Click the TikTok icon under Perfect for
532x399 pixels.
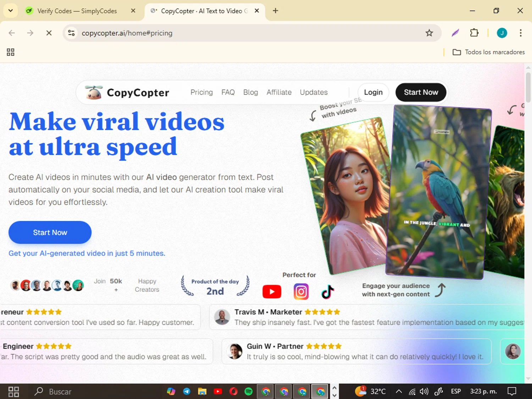pos(327,292)
